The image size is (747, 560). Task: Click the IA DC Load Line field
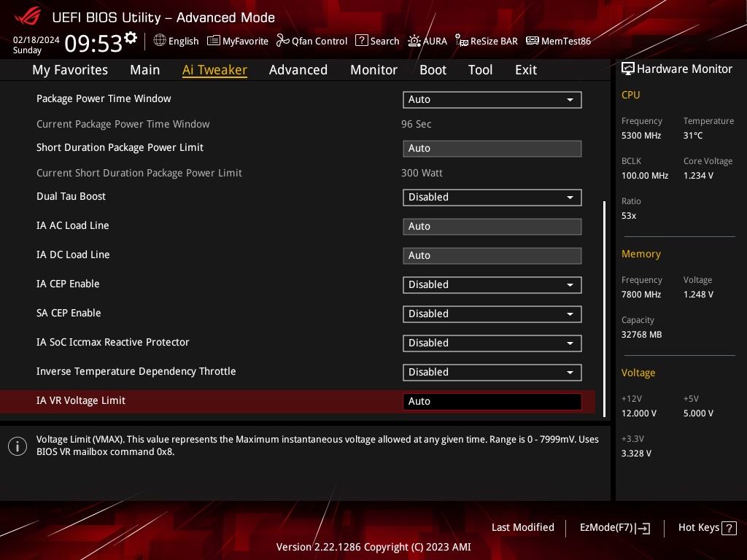[x=492, y=256]
